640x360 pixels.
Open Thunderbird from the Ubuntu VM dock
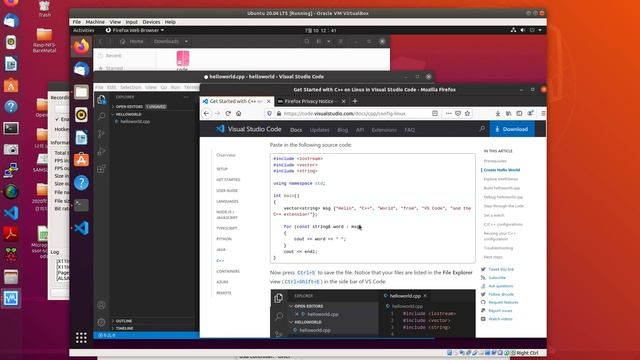tap(81, 69)
